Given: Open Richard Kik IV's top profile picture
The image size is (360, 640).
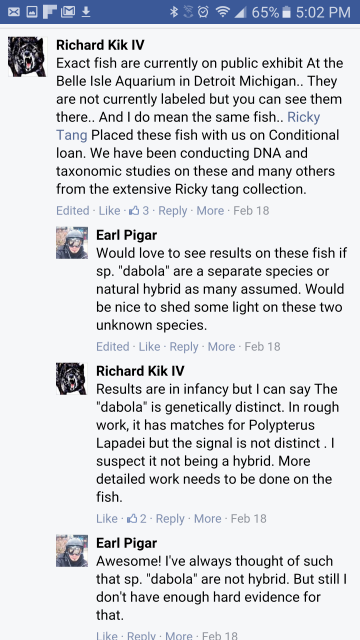Looking at the screenshot, I should pyautogui.click(x=27, y=56).
